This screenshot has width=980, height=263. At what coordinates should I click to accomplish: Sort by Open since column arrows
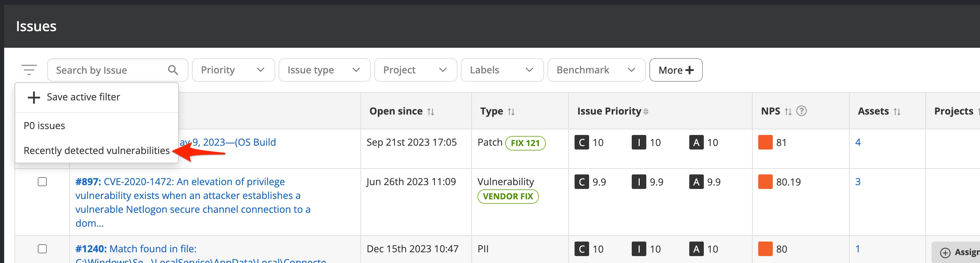click(431, 112)
